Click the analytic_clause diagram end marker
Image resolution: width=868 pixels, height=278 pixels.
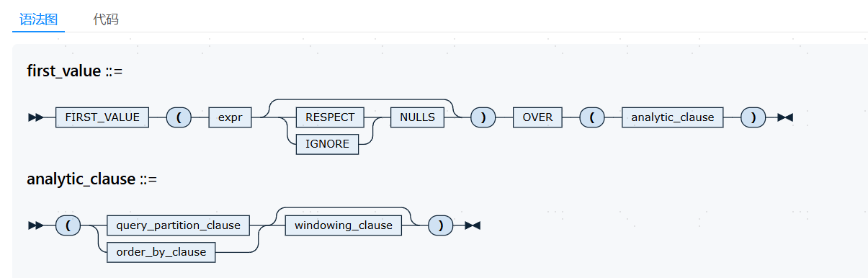click(x=473, y=225)
